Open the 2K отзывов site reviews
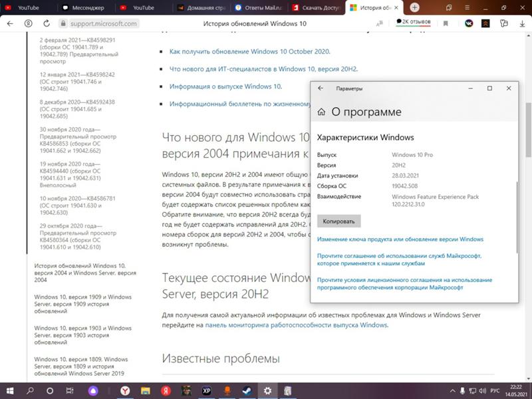 point(413,22)
